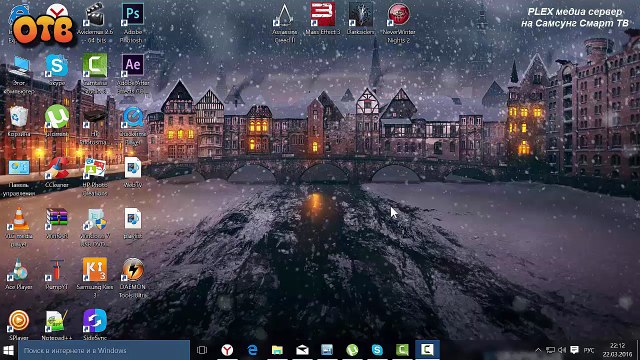Screen dimensions: 640x360
Task: Open Ace Player desktop shortcut
Action: point(19,274)
